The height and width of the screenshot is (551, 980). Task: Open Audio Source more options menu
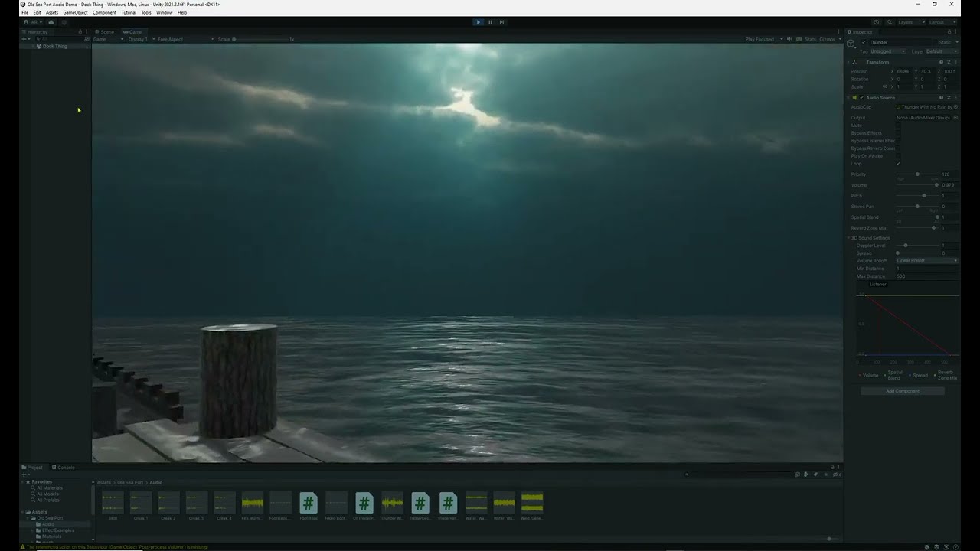(x=955, y=98)
